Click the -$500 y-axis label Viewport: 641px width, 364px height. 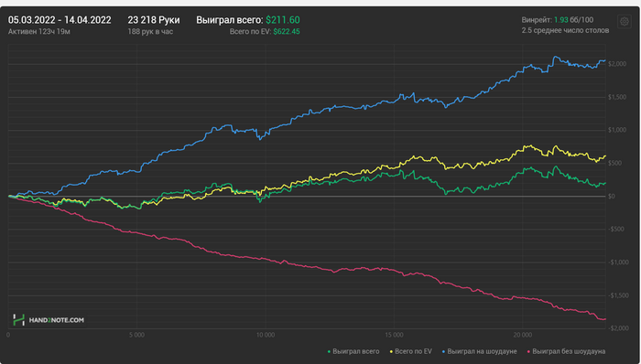616,230
